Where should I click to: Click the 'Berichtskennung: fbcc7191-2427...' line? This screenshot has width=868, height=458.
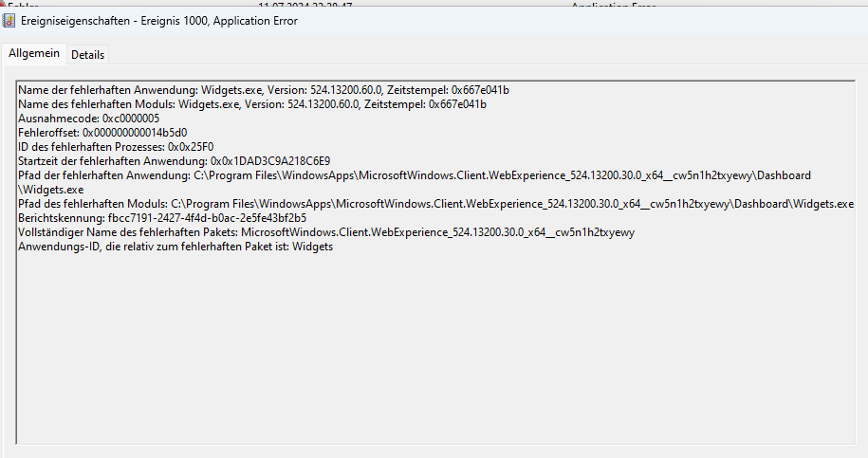[x=162, y=218]
